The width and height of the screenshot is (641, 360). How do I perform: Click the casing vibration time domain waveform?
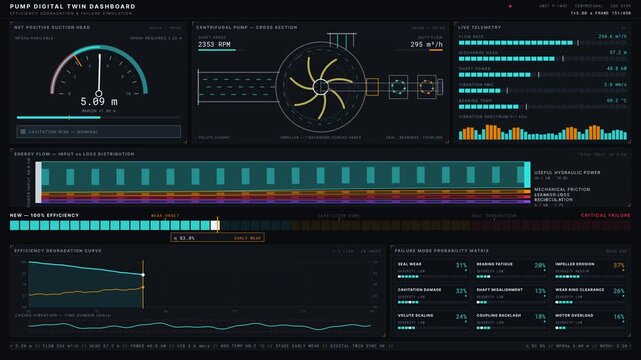(200, 326)
